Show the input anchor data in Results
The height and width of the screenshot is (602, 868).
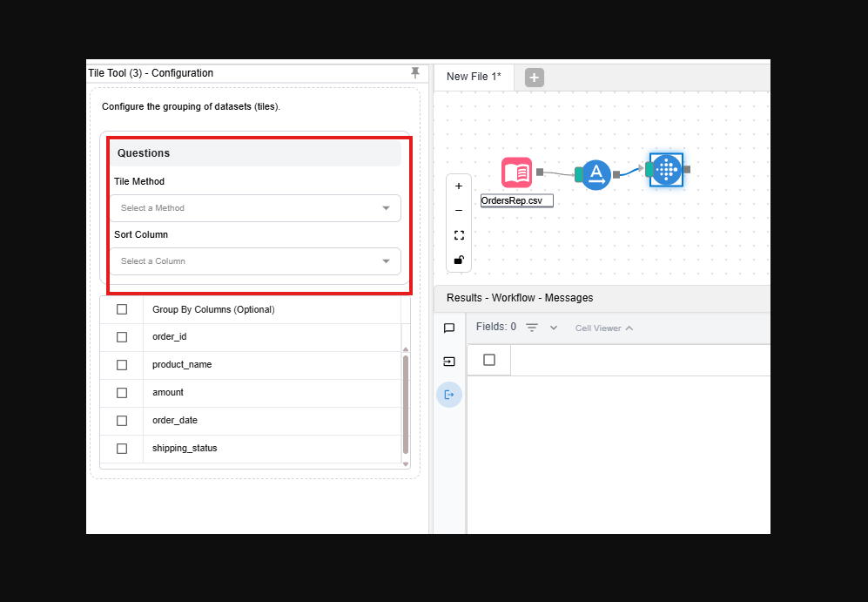(449, 362)
